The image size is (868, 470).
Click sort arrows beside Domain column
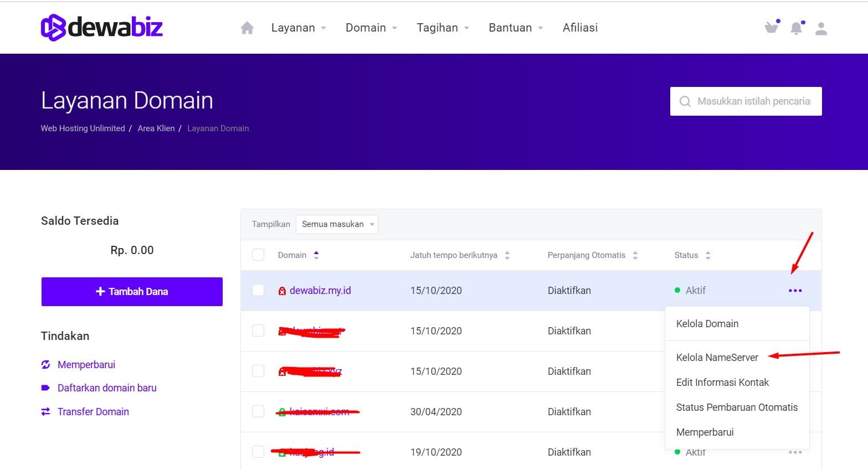316,255
